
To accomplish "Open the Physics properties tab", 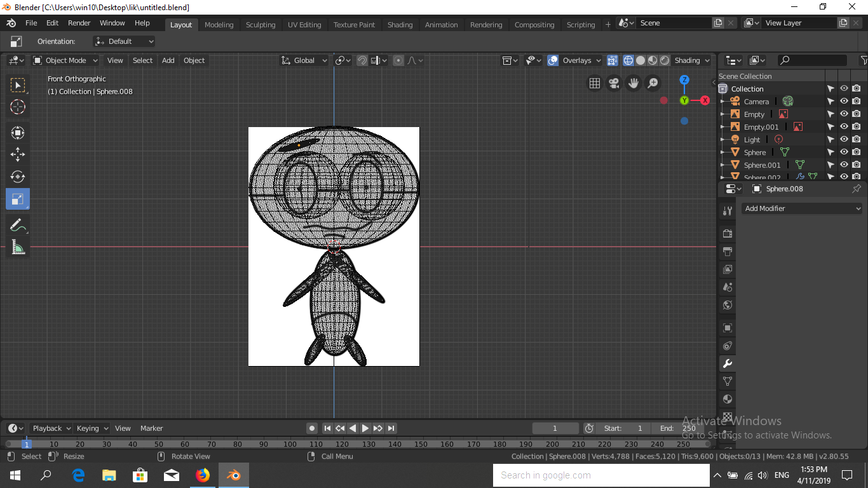I will point(728,346).
